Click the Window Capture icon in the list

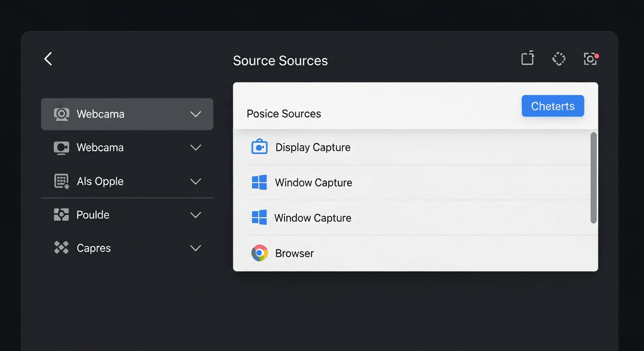(x=259, y=182)
